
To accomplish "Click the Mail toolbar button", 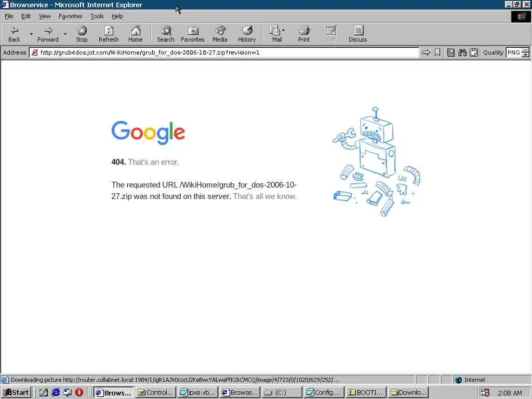I will [276, 34].
